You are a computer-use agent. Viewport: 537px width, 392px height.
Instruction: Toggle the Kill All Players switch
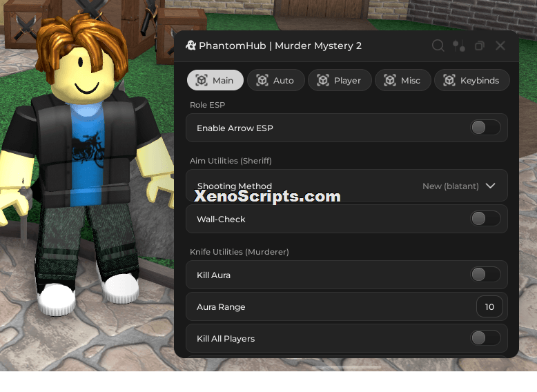[485, 338]
